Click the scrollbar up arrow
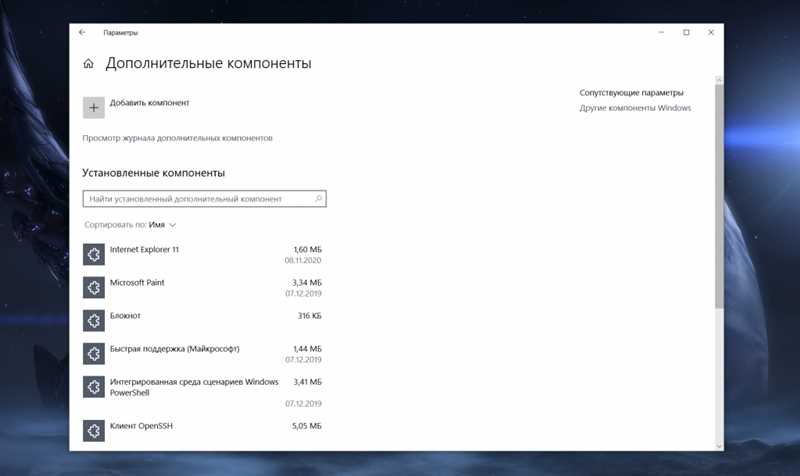 719,80
